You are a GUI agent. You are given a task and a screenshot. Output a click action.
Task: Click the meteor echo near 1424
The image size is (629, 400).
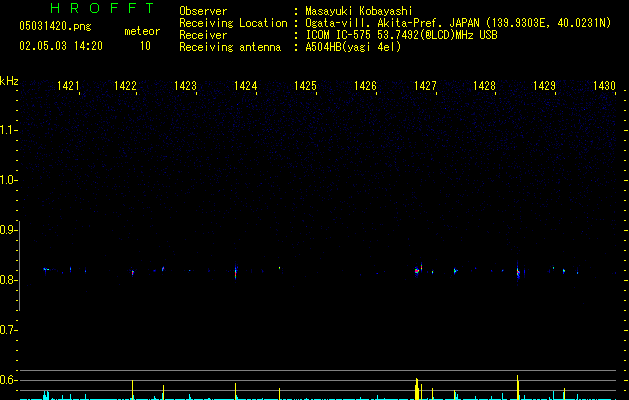[236, 272]
